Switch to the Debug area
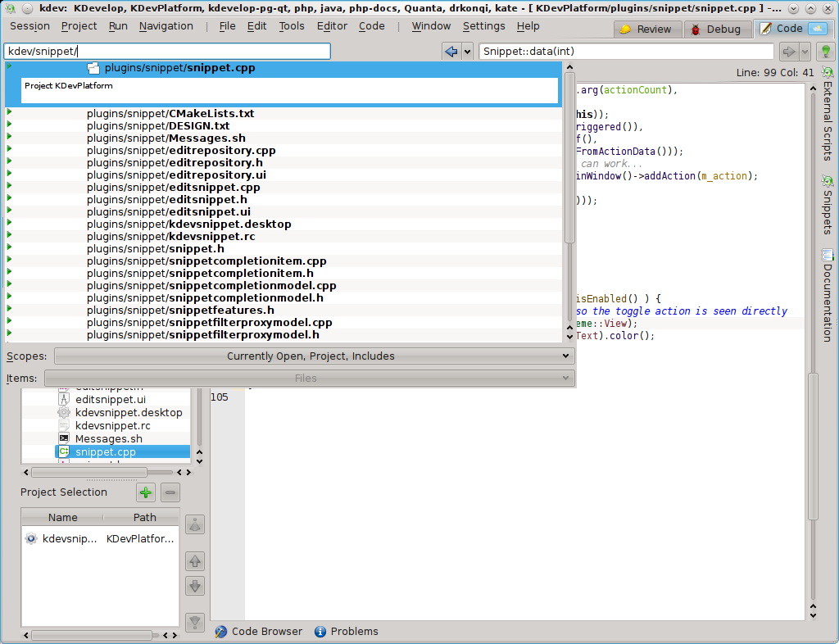839x644 pixels. [716, 29]
